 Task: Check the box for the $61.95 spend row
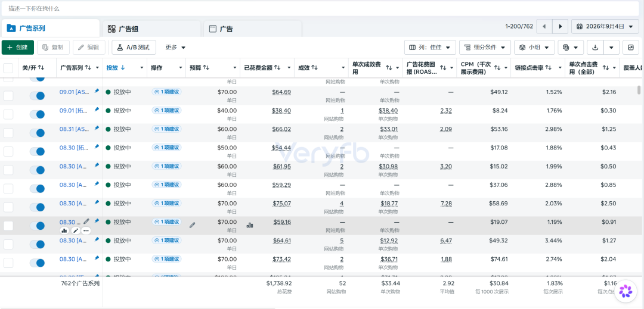[8, 170]
